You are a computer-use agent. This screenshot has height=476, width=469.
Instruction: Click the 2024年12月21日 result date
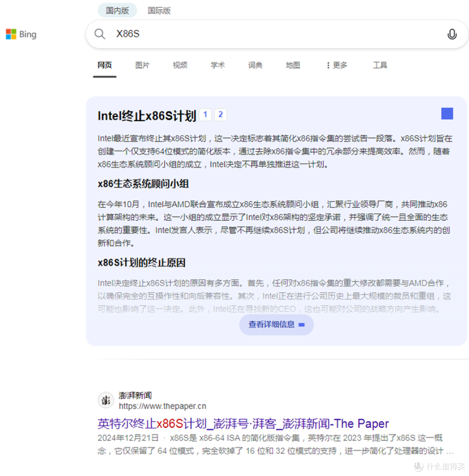[x=128, y=438]
